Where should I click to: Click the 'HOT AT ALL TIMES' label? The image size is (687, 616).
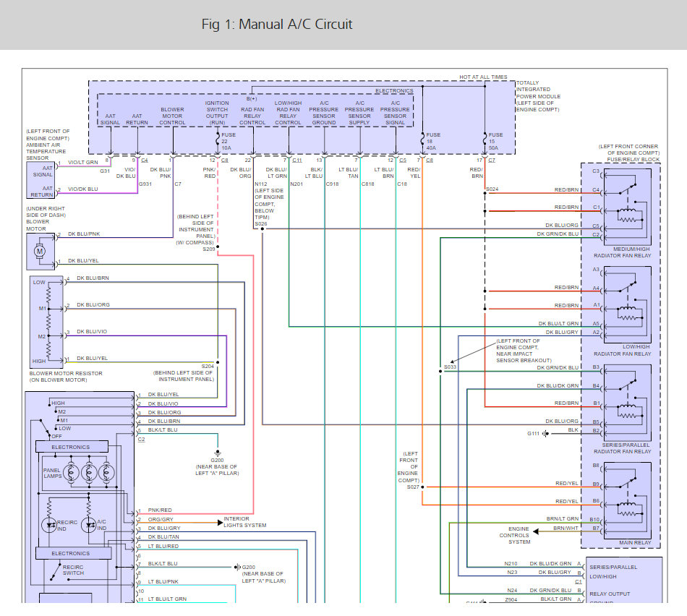click(483, 77)
